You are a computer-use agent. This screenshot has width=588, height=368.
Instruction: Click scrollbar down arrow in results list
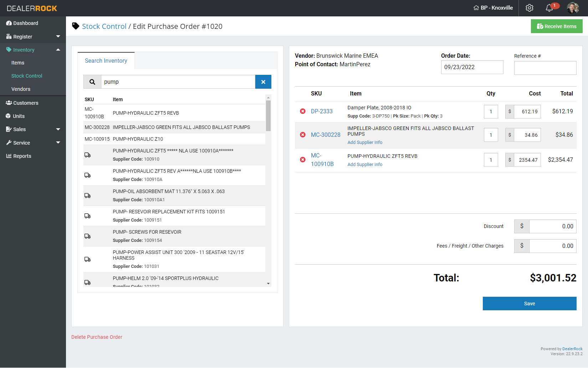268,284
